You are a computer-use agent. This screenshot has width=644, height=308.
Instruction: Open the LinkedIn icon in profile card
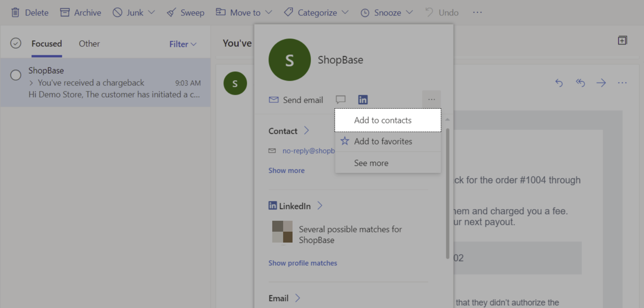point(363,100)
